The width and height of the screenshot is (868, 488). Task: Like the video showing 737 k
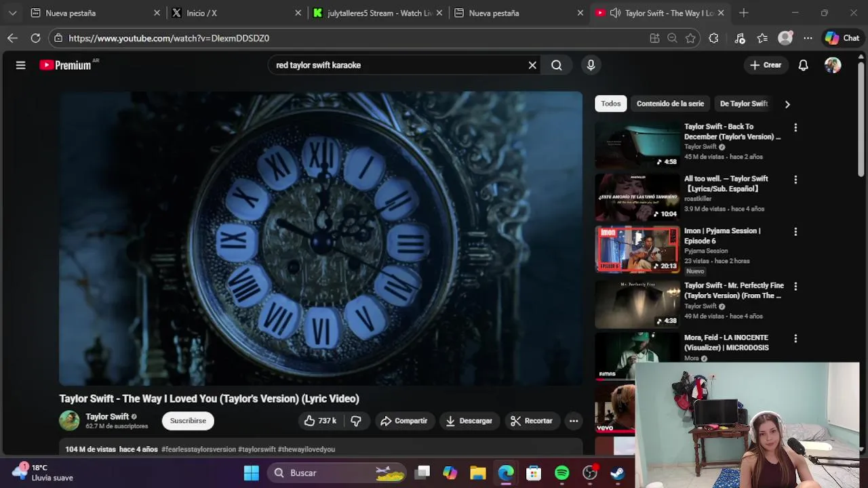click(x=320, y=421)
